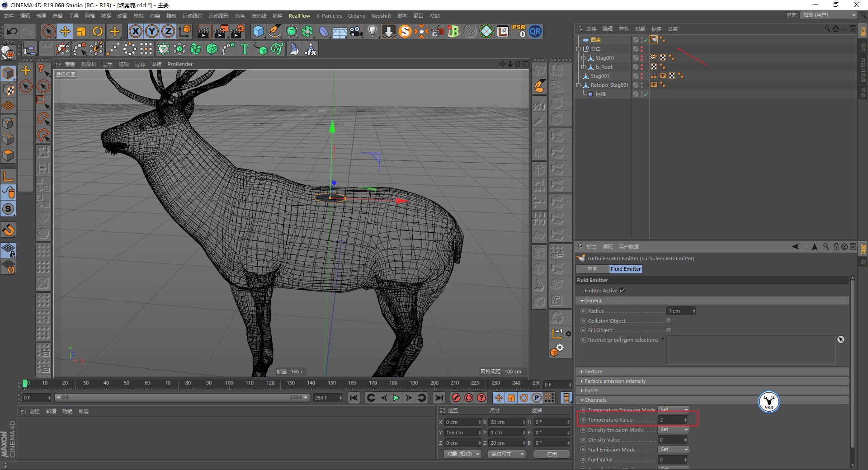Select the Live Selection tool
The height and width of the screenshot is (470, 868).
point(48,31)
